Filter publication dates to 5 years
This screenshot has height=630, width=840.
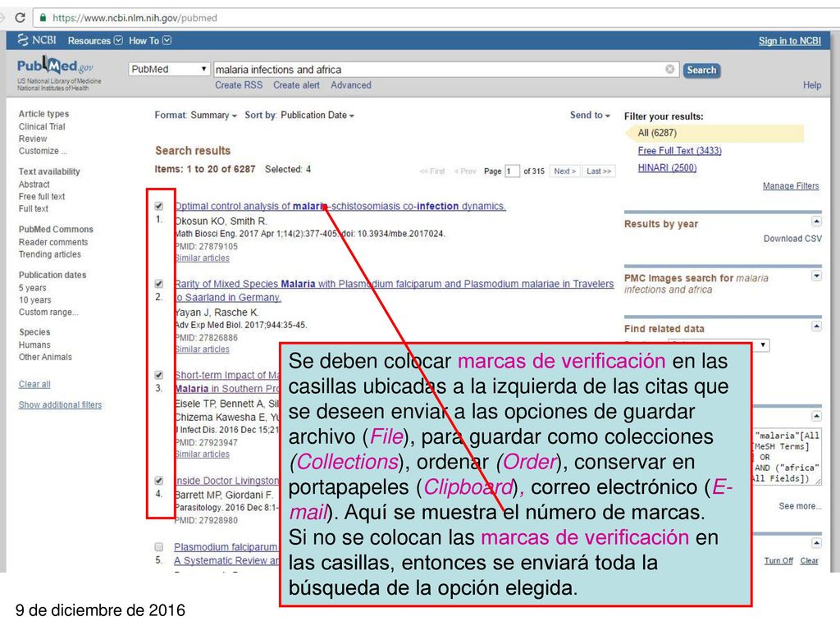32,288
